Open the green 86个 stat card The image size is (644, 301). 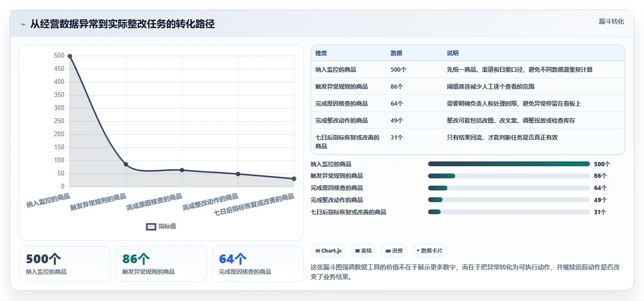pyautogui.click(x=161, y=264)
